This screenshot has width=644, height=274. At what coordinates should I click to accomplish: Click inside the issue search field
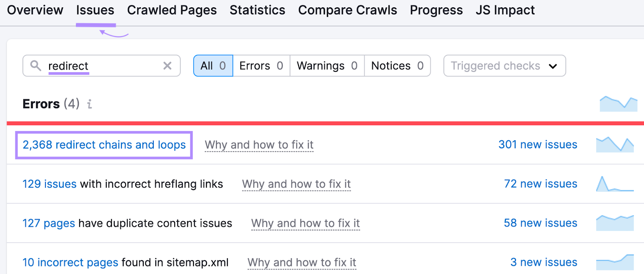coord(101,65)
